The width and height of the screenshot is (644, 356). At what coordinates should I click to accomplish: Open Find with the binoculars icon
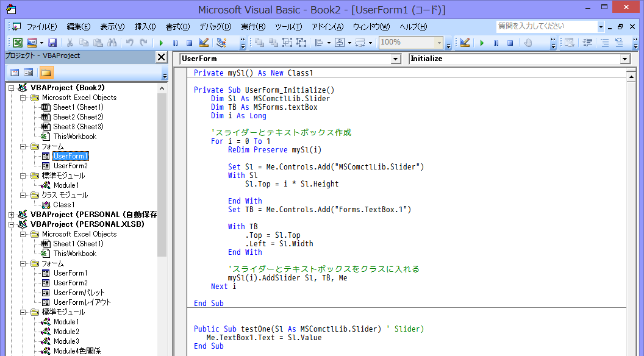(112, 42)
